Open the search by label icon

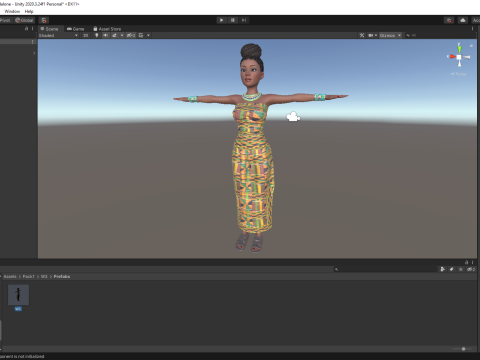(x=451, y=269)
